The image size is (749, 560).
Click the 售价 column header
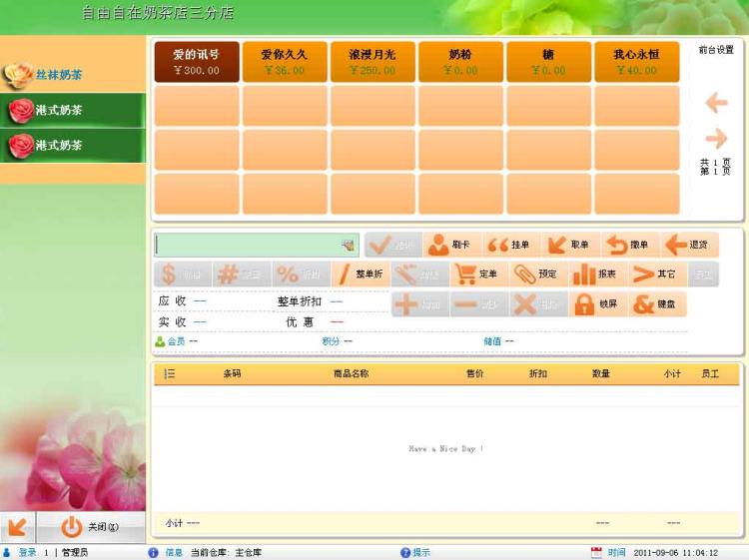[474, 373]
